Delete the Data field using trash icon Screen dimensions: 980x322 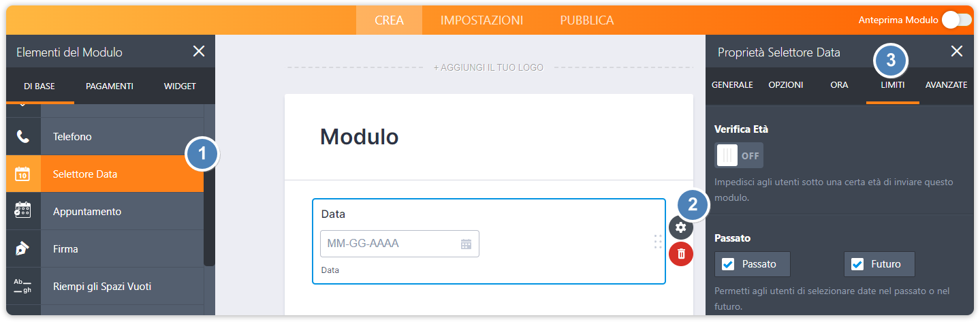pos(680,254)
